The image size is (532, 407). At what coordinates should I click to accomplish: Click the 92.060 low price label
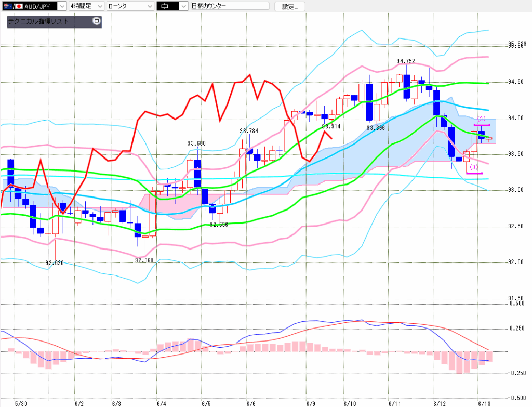click(x=144, y=260)
